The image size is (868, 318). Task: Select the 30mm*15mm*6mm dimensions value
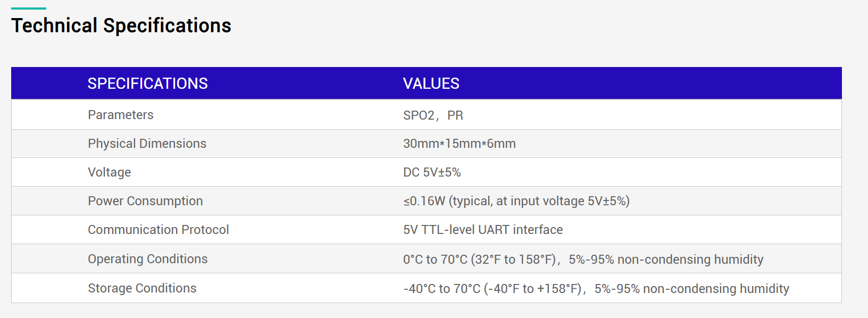(459, 144)
